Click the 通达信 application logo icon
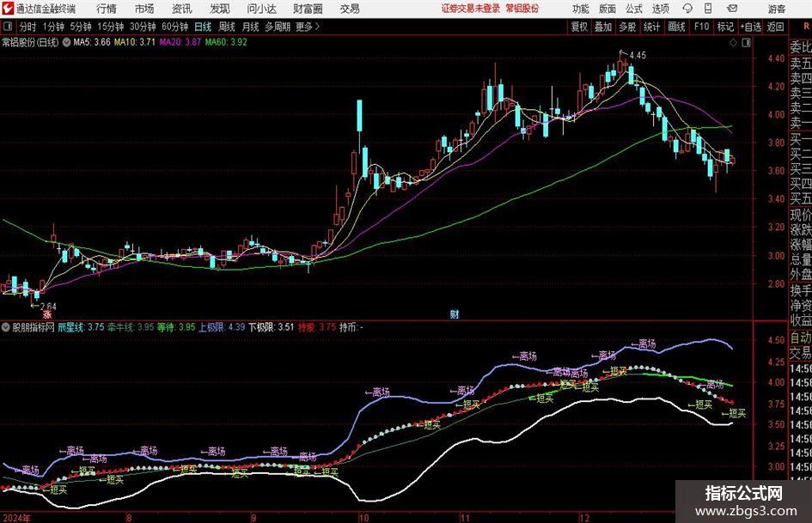The width and height of the screenshot is (812, 523). [7, 9]
